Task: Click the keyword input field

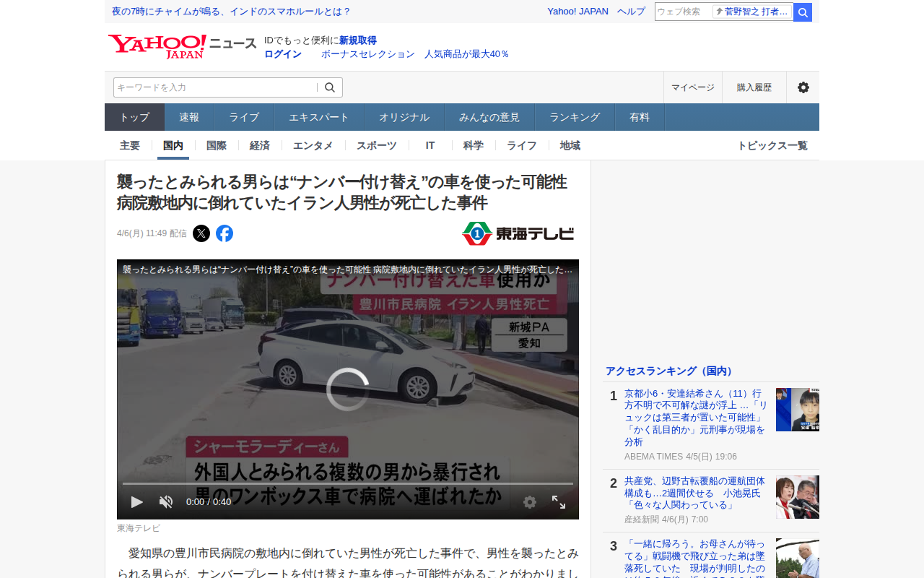Action: click(x=215, y=87)
